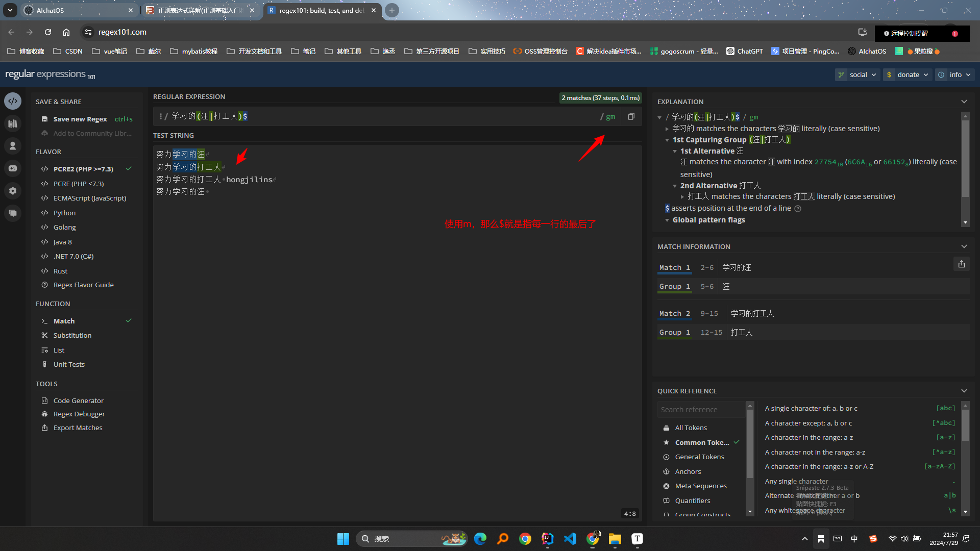Image resolution: width=980 pixels, height=551 pixels.
Task: Click the export matches icon in Match Information
Action: click(x=961, y=264)
